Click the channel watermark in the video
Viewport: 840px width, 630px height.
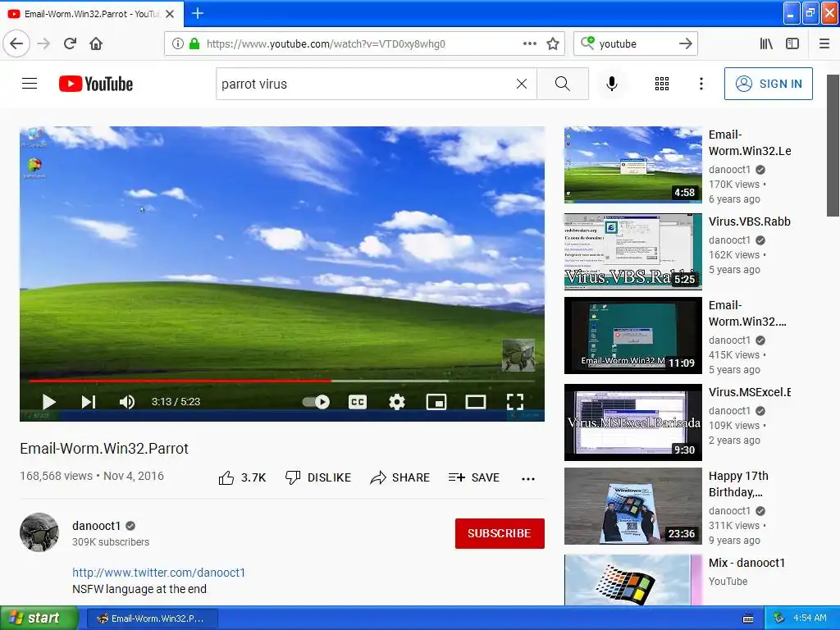pyautogui.click(x=518, y=355)
